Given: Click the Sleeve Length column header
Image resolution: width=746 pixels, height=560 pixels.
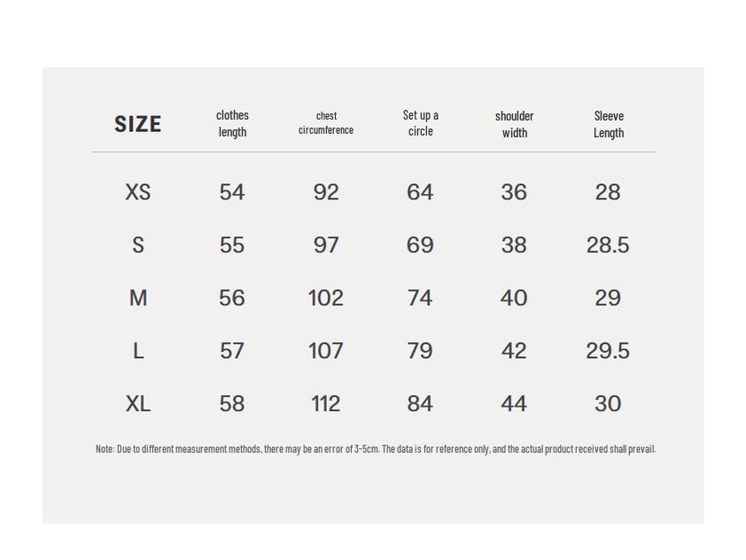Looking at the screenshot, I should (x=609, y=124).
